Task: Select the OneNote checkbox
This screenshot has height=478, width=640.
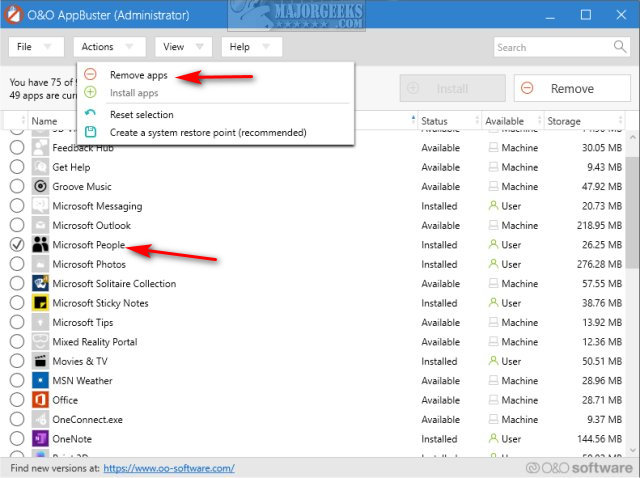Action: 17,439
